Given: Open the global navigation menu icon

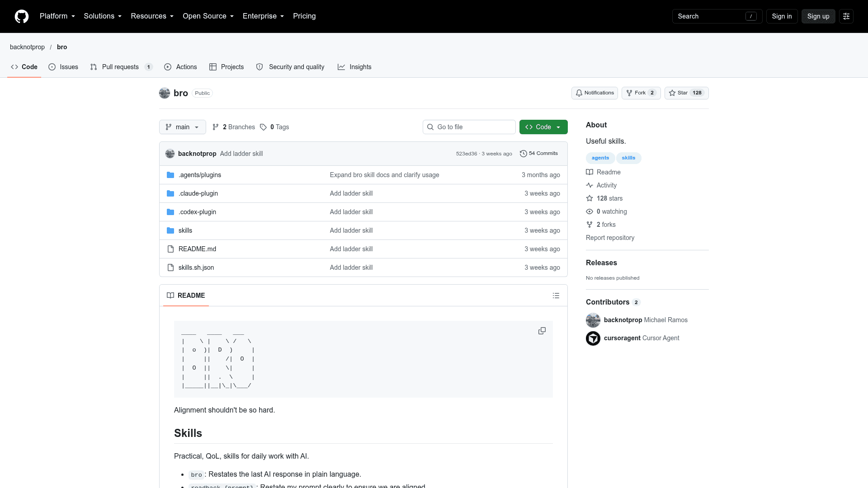Looking at the screenshot, I should click(846, 16).
